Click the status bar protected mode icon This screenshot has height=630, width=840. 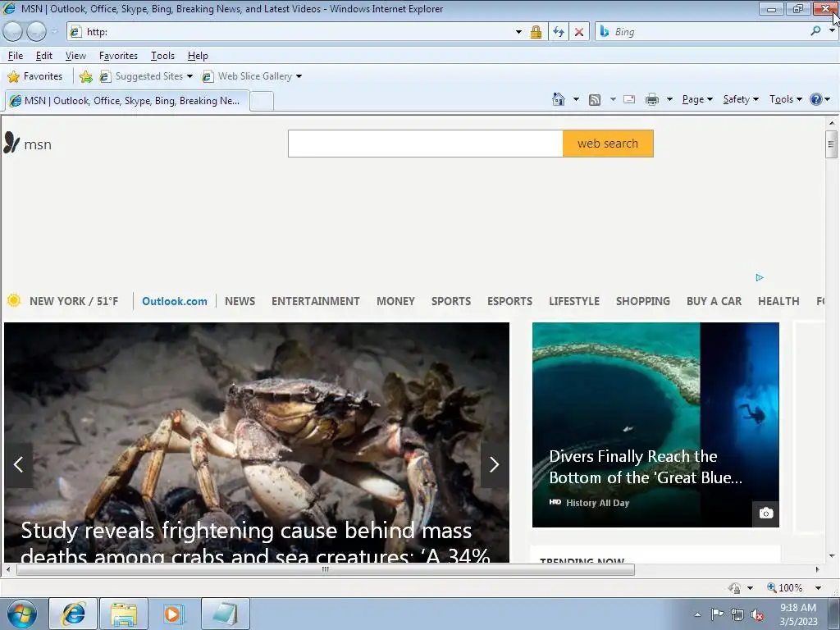pyautogui.click(x=735, y=587)
